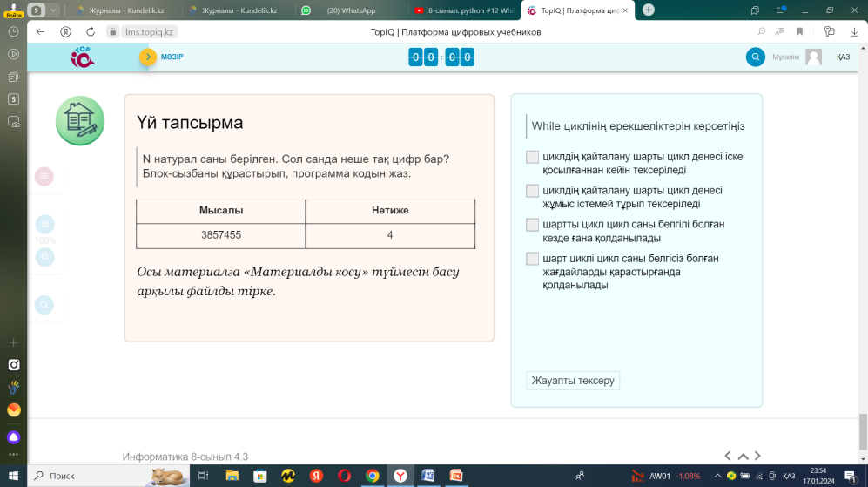Click table cell 3857455
Screen dimensions: 868x487
(x=221, y=235)
